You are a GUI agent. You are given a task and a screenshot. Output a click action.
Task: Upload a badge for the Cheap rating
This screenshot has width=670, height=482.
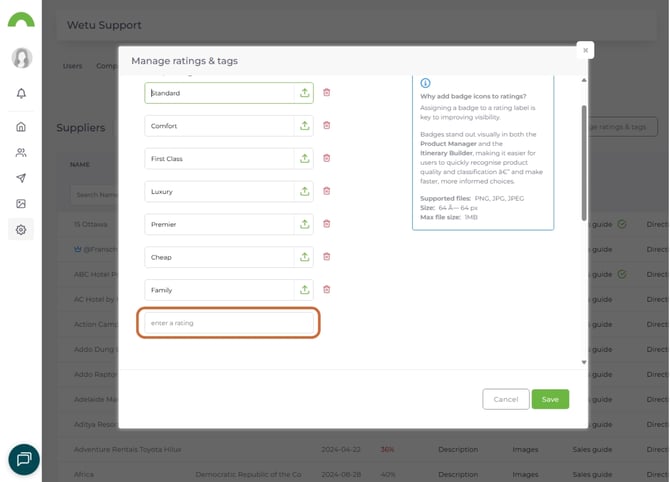304,257
